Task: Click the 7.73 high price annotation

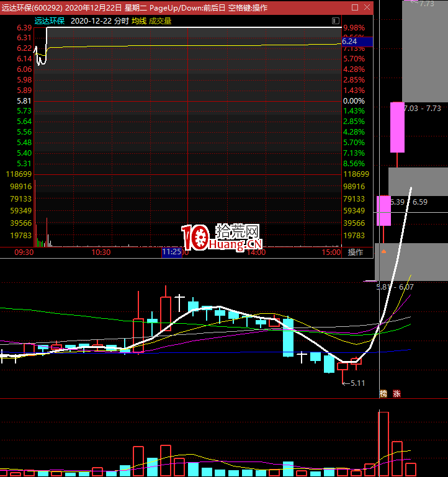Action: coord(423,3)
